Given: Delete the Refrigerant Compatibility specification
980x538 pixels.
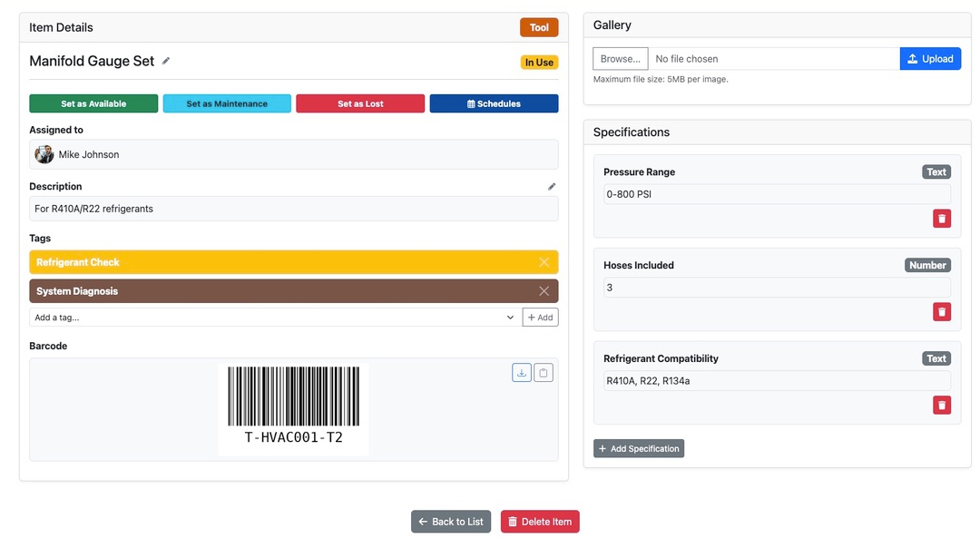Looking at the screenshot, I should pyautogui.click(x=941, y=405).
